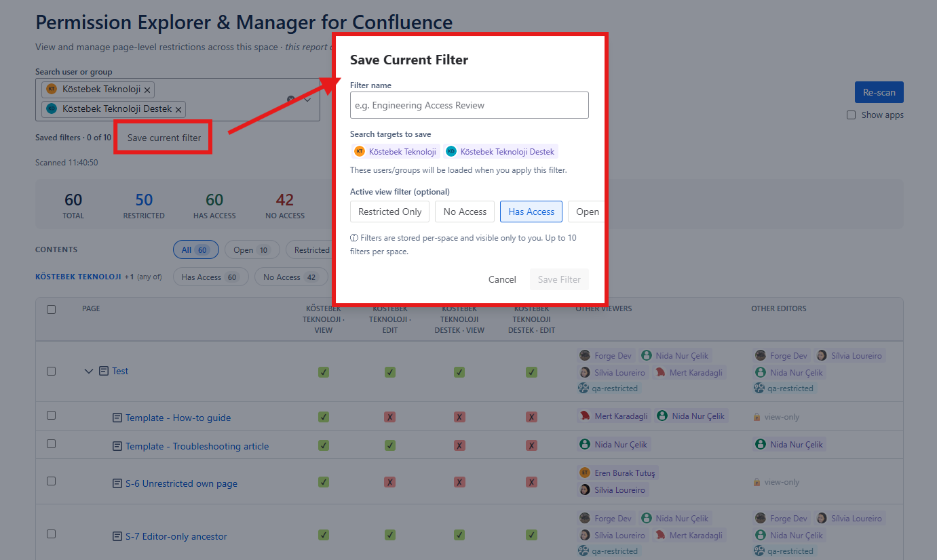
Task: Select the Has Access 60 pill filter
Action: (x=210, y=277)
